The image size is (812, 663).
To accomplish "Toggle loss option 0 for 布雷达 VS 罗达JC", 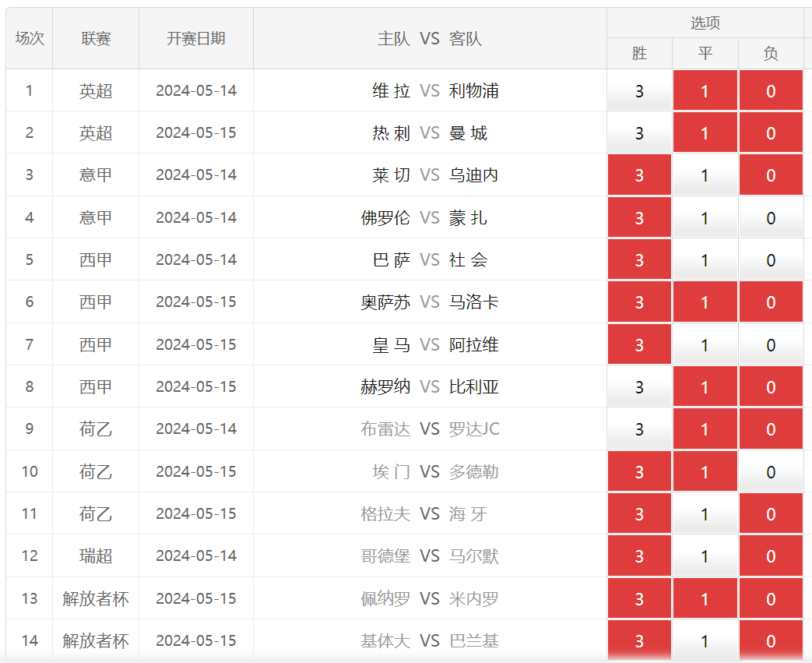I will click(x=771, y=428).
